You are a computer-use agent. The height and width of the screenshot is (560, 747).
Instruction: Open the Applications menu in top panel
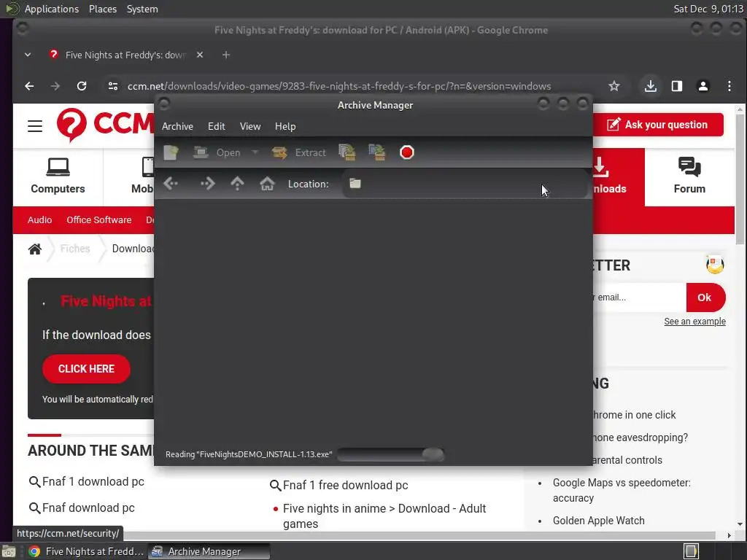click(x=52, y=9)
